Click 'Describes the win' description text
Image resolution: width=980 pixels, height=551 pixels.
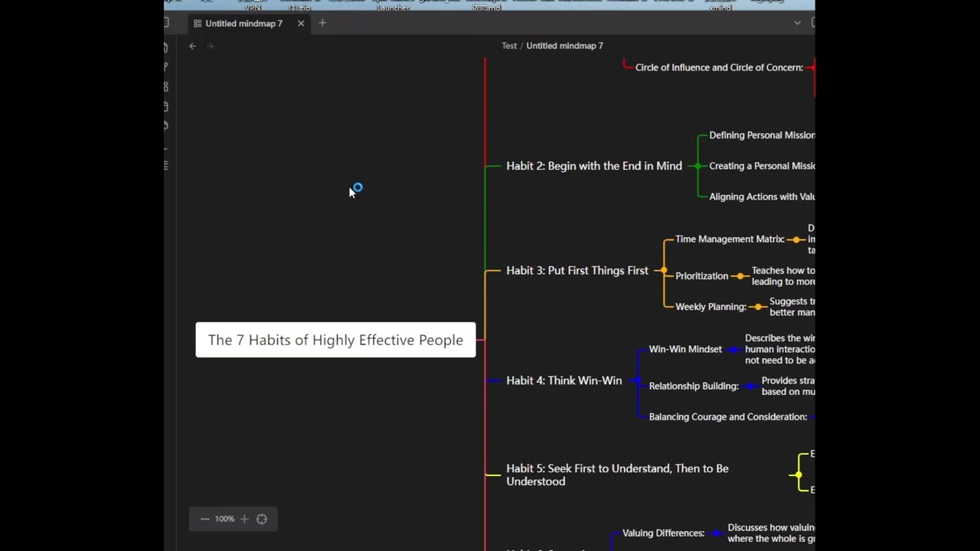click(x=779, y=349)
